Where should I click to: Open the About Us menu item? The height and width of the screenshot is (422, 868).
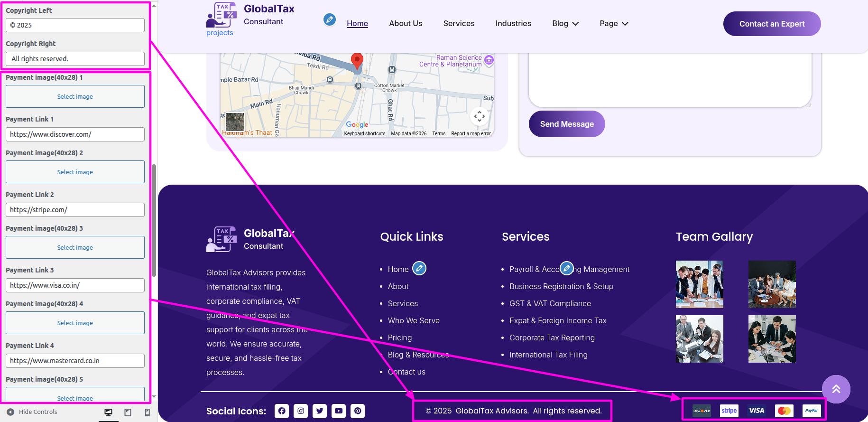(406, 24)
